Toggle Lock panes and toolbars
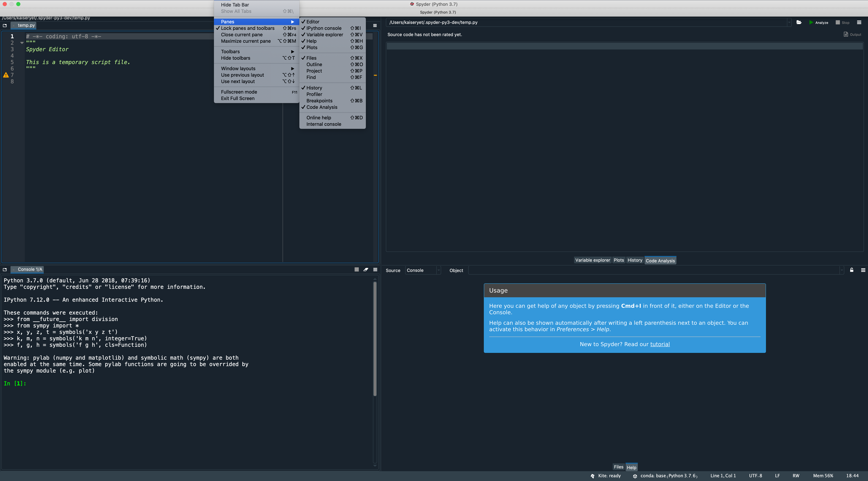Screen dimensions: 868x481 247,28
